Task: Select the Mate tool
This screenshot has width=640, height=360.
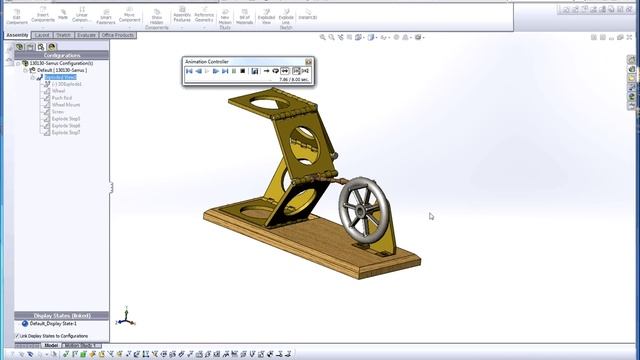Action: (63, 14)
